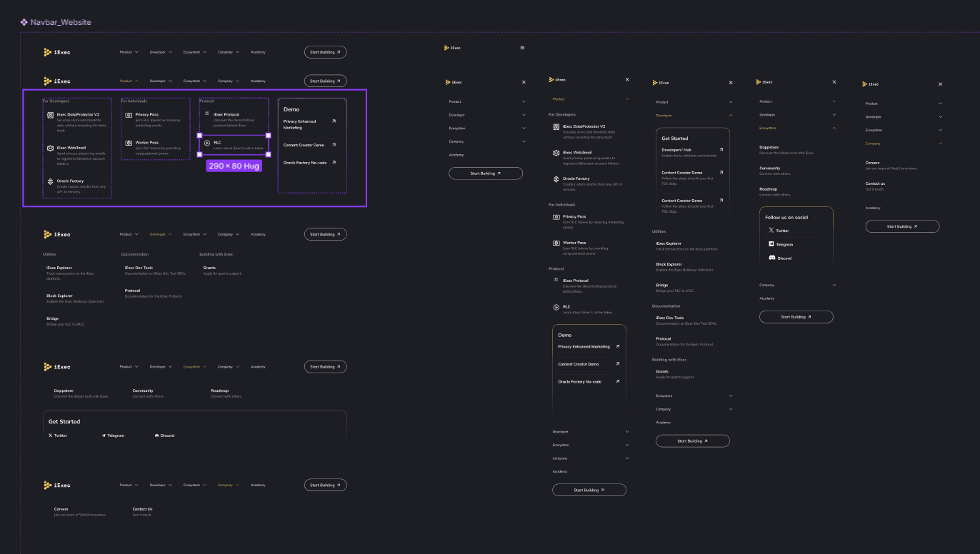Click Discord icon in desktop Get Started card

coord(157,435)
